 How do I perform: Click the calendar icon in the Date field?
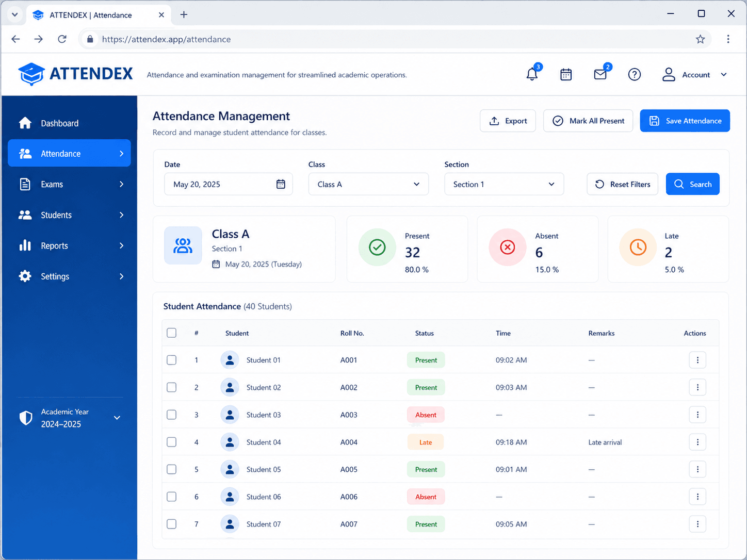281,184
